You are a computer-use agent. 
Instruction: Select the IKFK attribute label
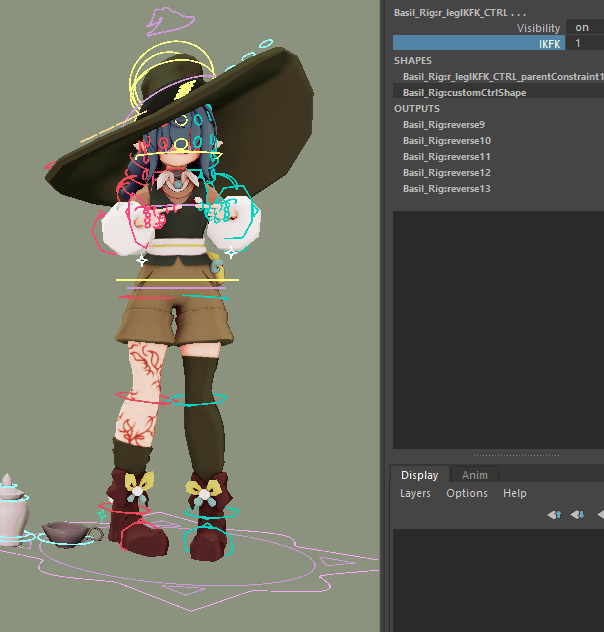pyautogui.click(x=550, y=44)
